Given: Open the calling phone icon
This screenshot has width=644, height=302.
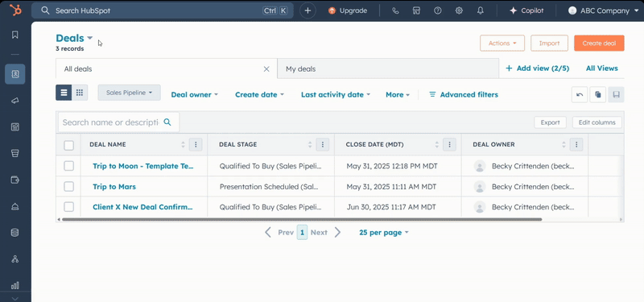Looking at the screenshot, I should 395,10.
